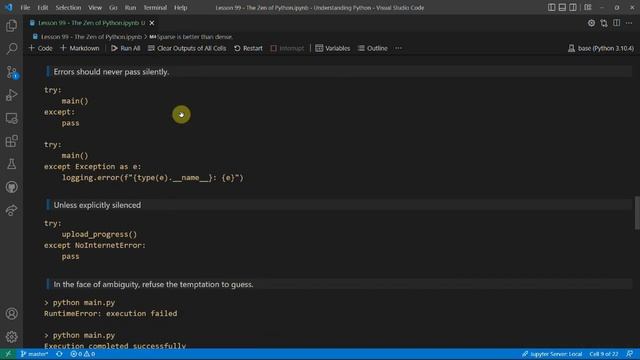Click the master branch status item
Image resolution: width=640 pixels, height=360 pixels.
(x=34, y=354)
